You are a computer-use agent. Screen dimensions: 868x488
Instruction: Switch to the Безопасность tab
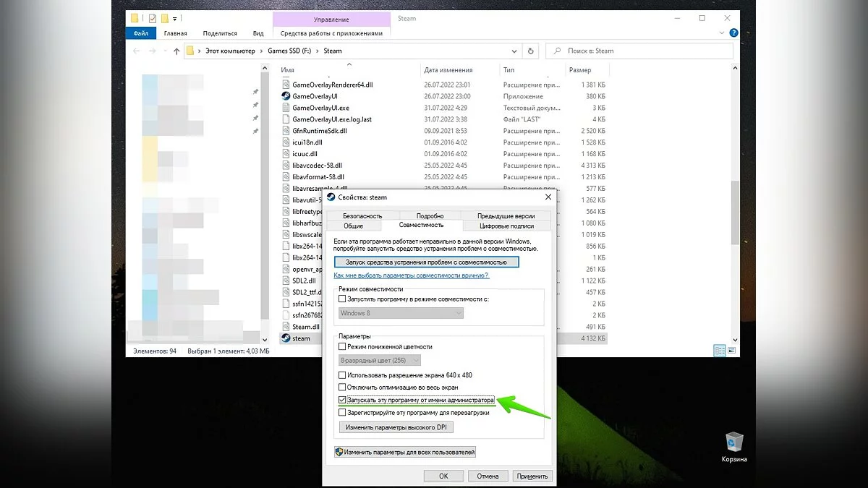point(362,216)
